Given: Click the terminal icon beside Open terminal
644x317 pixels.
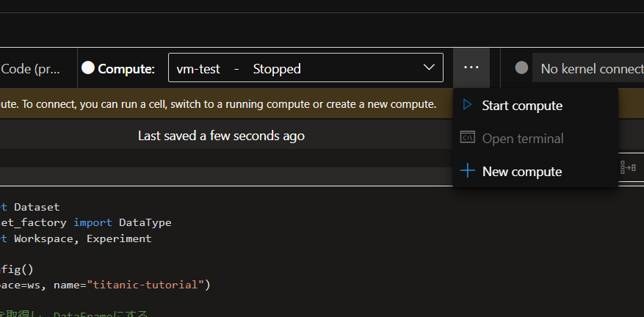Looking at the screenshot, I should pos(467,138).
